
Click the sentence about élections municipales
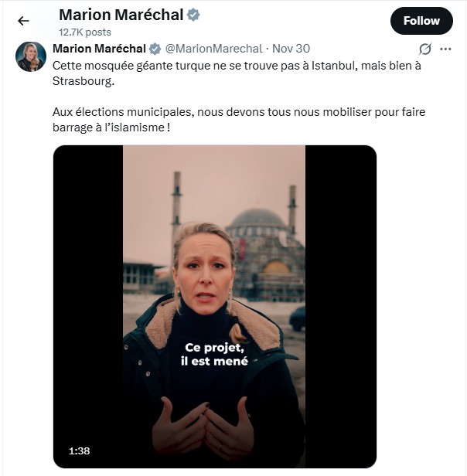(238, 119)
